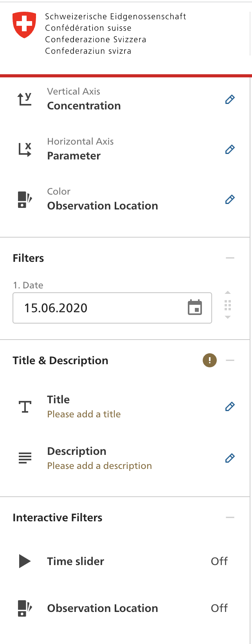252x644 pixels.
Task: Turn on the Time slider interactive filter
Action: point(219,561)
